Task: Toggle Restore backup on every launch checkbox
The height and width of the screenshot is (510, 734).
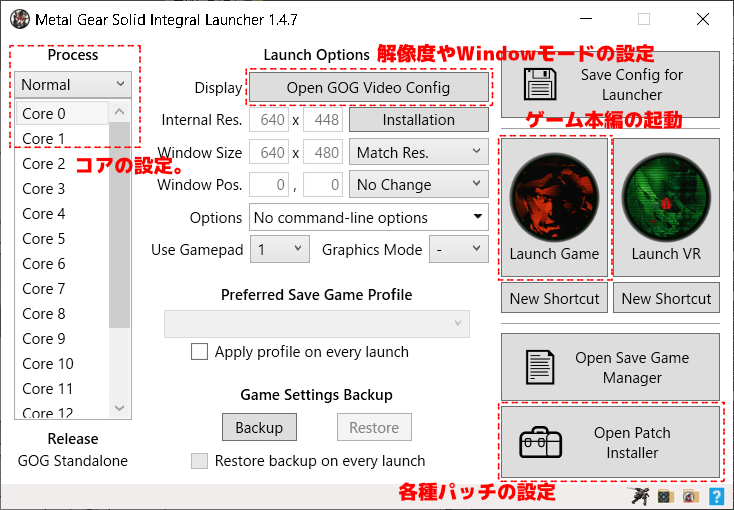Action: [x=199, y=461]
